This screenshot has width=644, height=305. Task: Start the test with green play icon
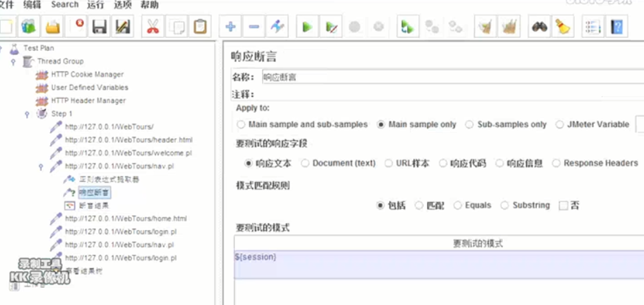pos(307,27)
